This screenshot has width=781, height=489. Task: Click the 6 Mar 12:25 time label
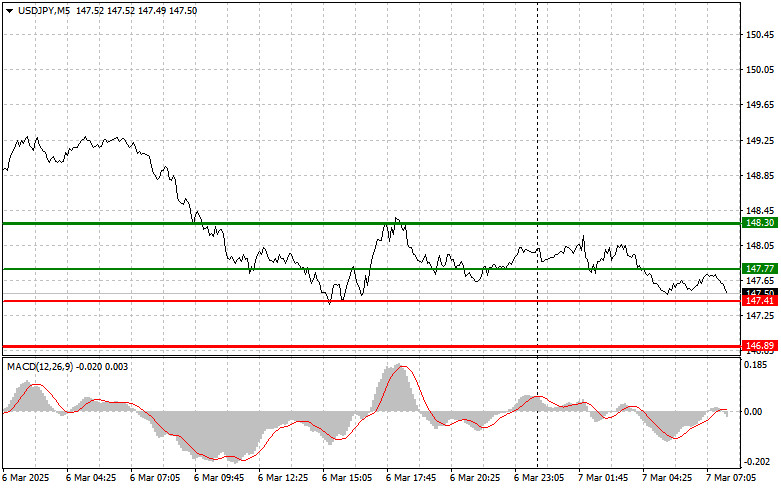point(283,478)
